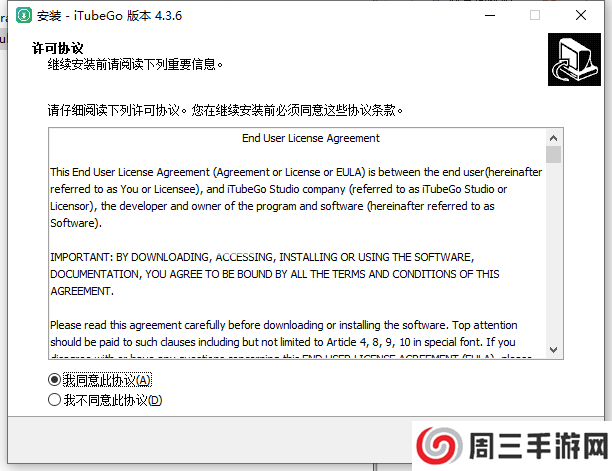Click the red swirl watermark logo
Screen dimensions: 612x471
point(439,446)
